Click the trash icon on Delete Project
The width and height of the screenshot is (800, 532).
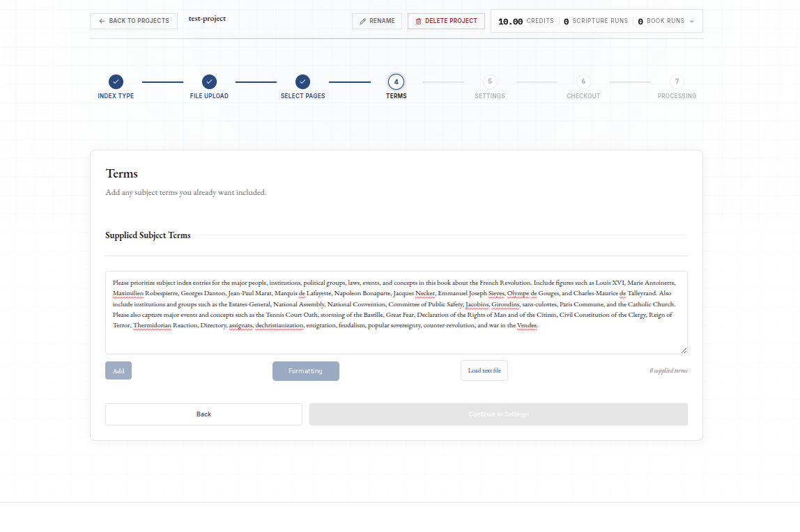tap(418, 22)
